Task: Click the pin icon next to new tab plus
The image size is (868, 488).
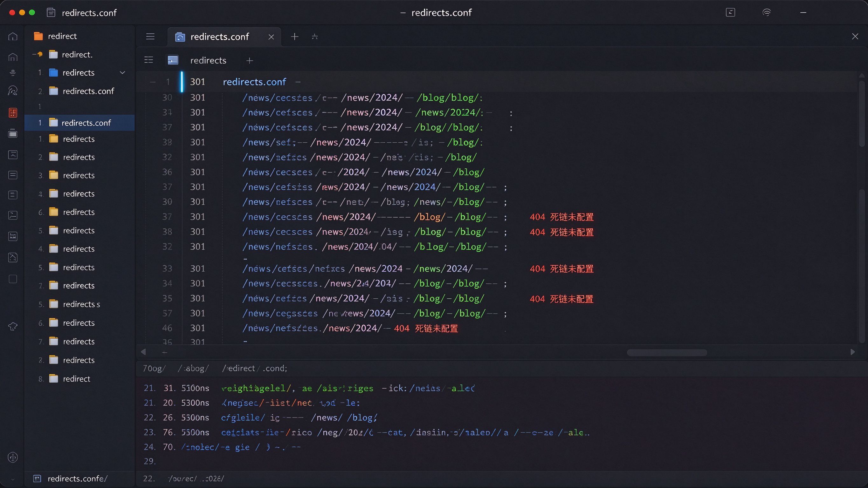Action: [315, 36]
